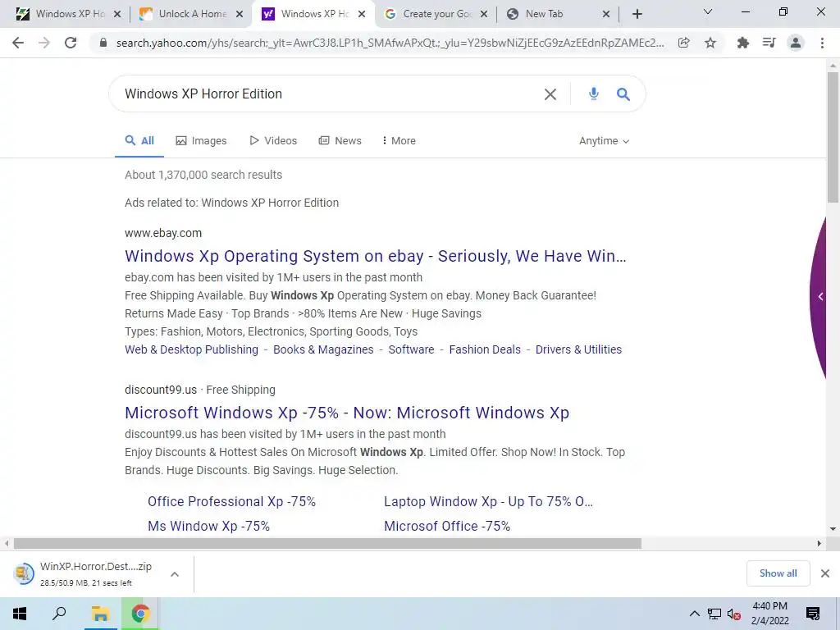Click Show all downloads button
This screenshot has height=630, width=840.
pyautogui.click(x=778, y=573)
